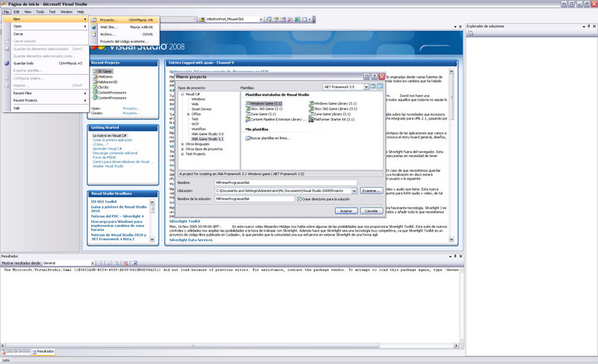Viewport: 598px width, 364px height.
Task: Expand Otros tipos de proyectos node
Action: click(x=182, y=149)
